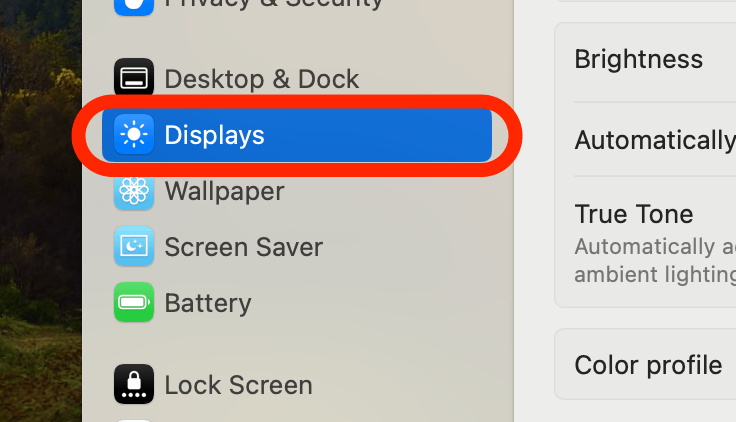Select the Displays label in the sidebar

(x=214, y=135)
